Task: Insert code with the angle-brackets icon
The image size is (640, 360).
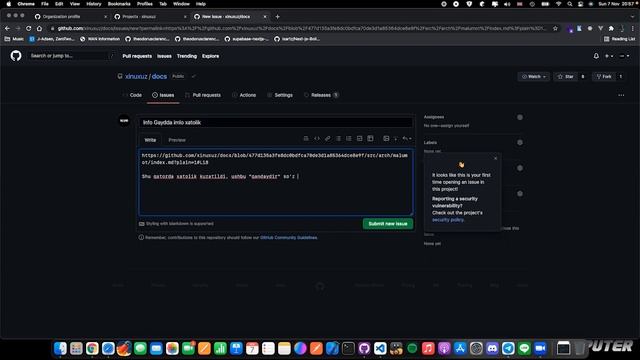Action: tap(317, 139)
